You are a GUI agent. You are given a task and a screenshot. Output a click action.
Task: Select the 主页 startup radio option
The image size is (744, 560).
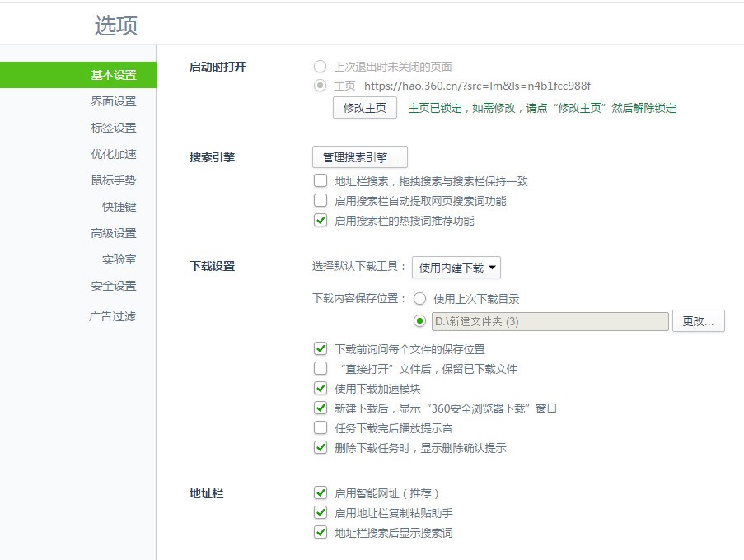[x=320, y=86]
